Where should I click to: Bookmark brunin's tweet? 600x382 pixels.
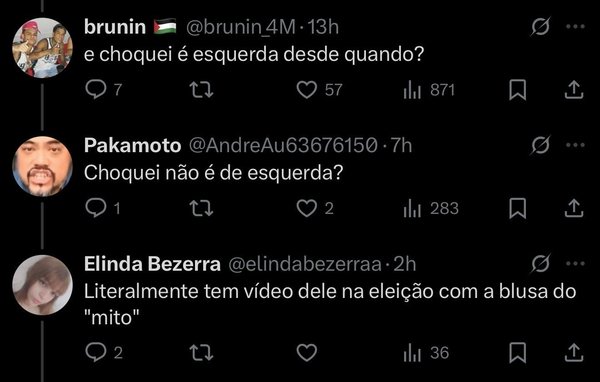point(517,90)
